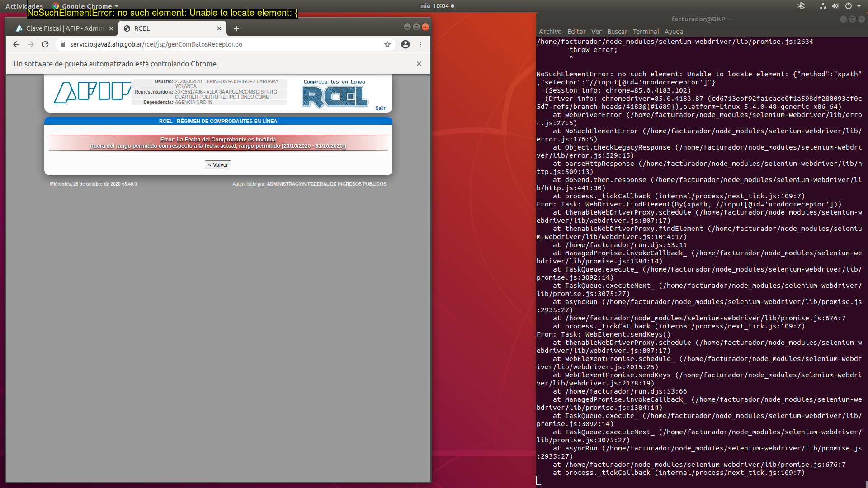Click the network status icon
The image size is (868, 488).
823,6
